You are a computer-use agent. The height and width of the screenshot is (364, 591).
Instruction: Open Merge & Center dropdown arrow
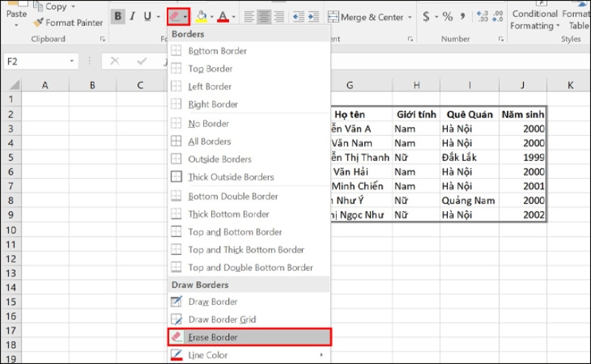tap(410, 17)
